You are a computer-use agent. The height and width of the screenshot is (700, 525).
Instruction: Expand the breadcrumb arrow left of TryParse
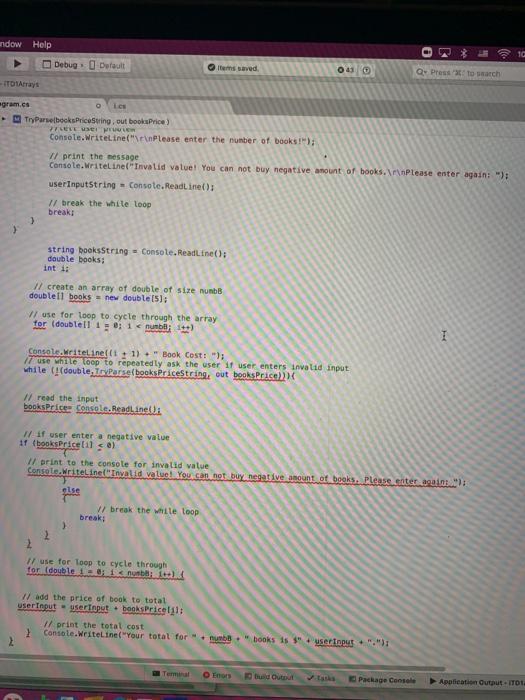coord(4,119)
